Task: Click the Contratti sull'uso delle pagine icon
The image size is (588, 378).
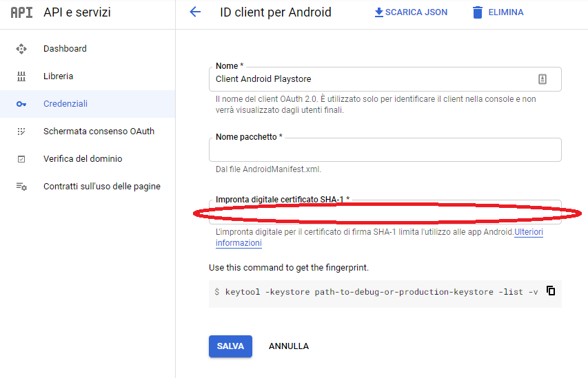Action: click(21, 186)
